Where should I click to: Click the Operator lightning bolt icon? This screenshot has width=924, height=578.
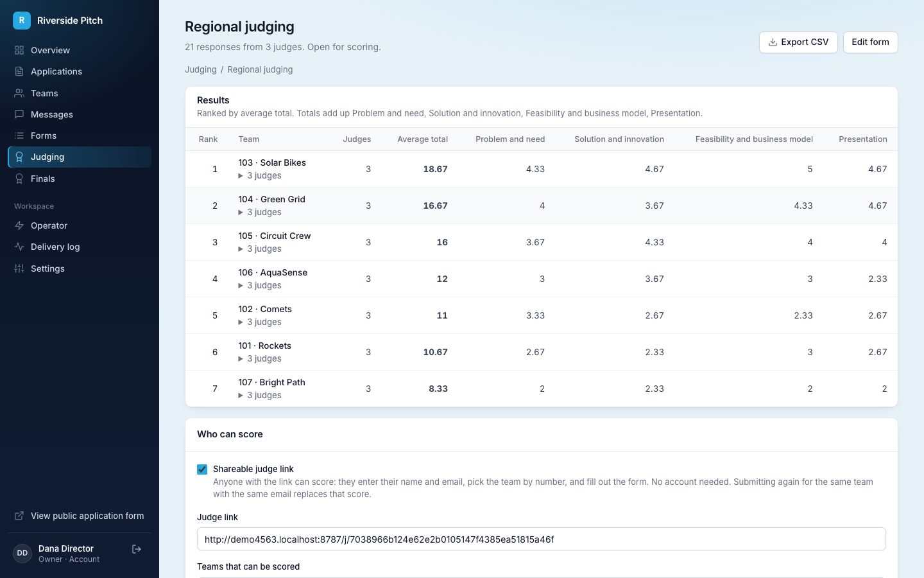19,225
